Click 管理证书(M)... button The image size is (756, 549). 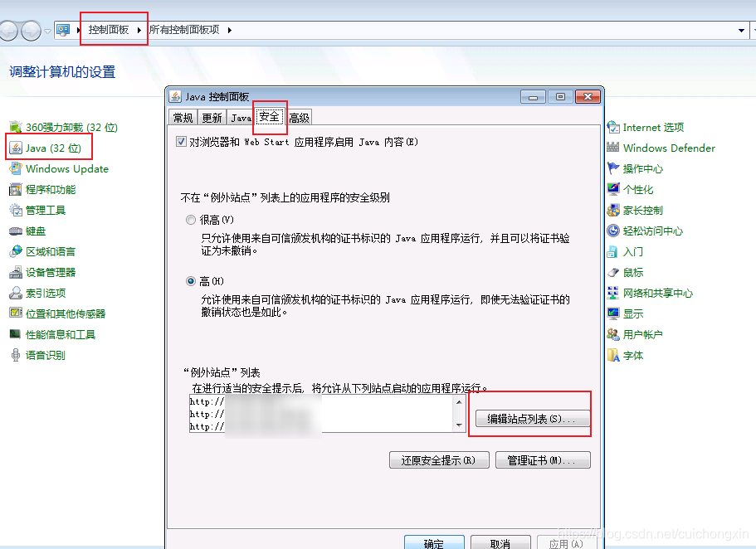pos(543,459)
